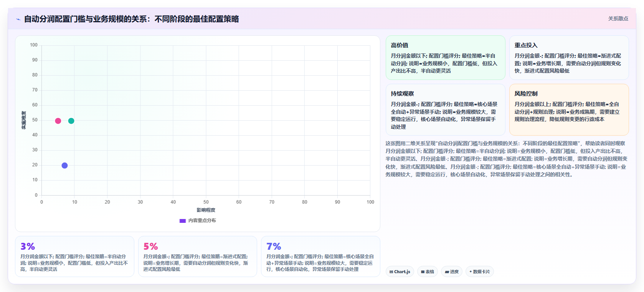
Task: Click the x-axis tick label 50
Action: [x=206, y=202]
